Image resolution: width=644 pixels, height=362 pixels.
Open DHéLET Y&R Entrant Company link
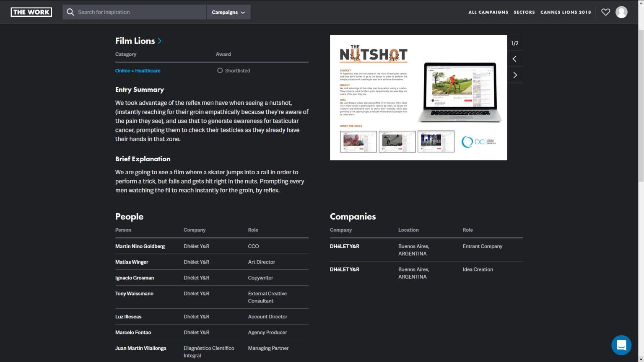click(344, 246)
